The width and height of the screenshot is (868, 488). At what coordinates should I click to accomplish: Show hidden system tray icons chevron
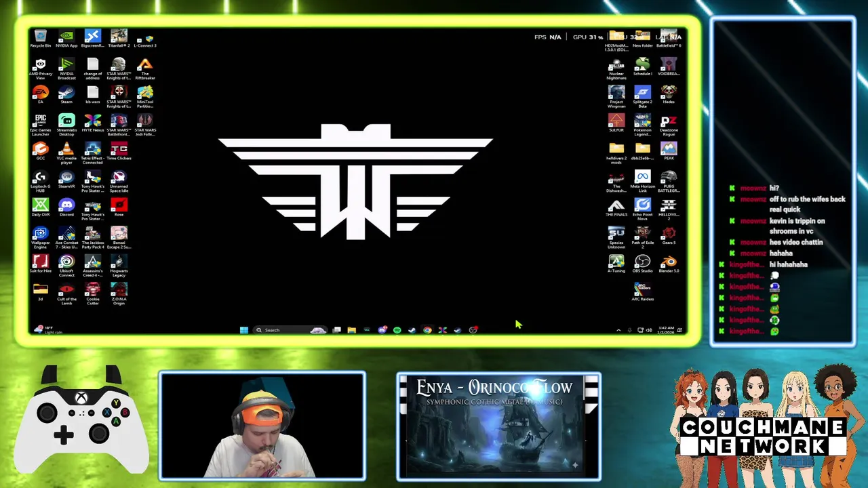pos(618,330)
